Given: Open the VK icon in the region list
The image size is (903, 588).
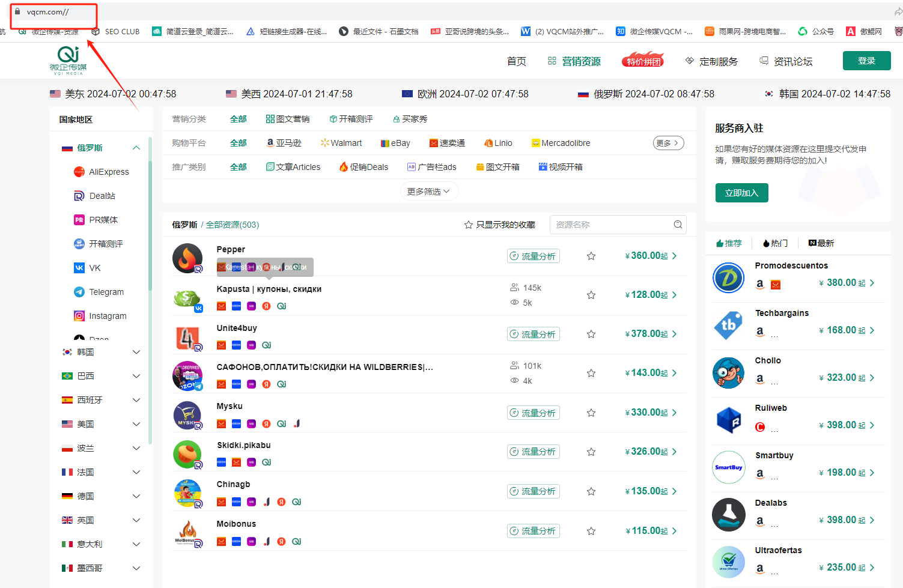Looking at the screenshot, I should tap(79, 268).
